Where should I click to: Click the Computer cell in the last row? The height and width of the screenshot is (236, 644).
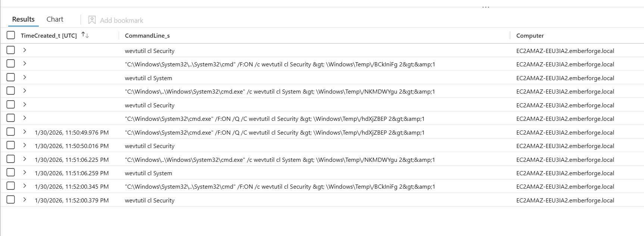point(565,201)
